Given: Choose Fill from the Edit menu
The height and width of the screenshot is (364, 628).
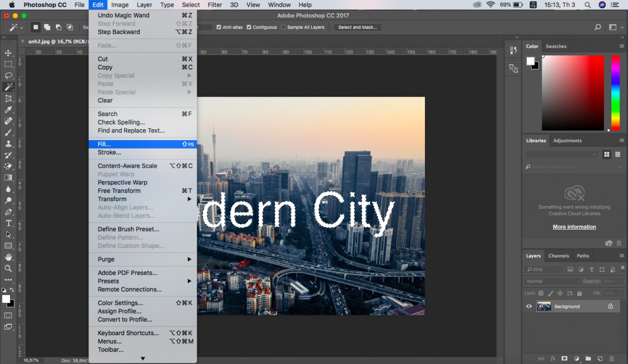Looking at the screenshot, I should [x=104, y=144].
